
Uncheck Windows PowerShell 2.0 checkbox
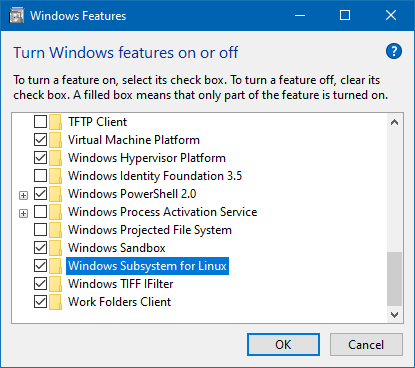point(40,194)
